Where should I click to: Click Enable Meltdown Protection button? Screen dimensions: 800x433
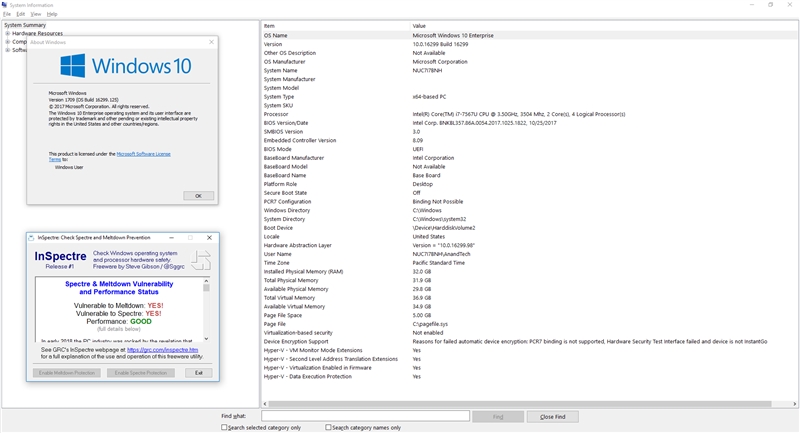[67, 373]
